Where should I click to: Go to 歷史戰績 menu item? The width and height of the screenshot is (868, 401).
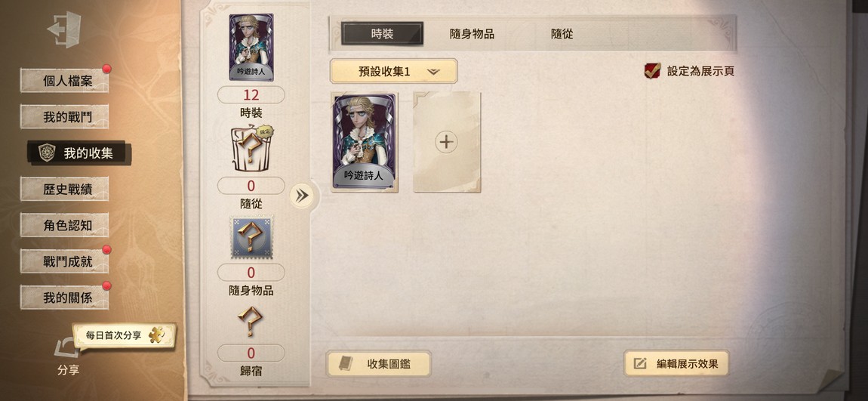point(65,189)
